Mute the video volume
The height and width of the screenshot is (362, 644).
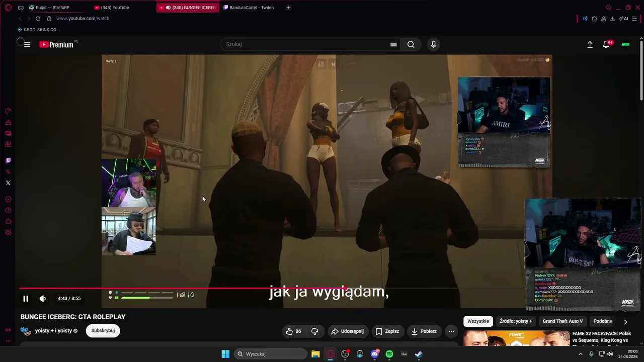(x=43, y=299)
